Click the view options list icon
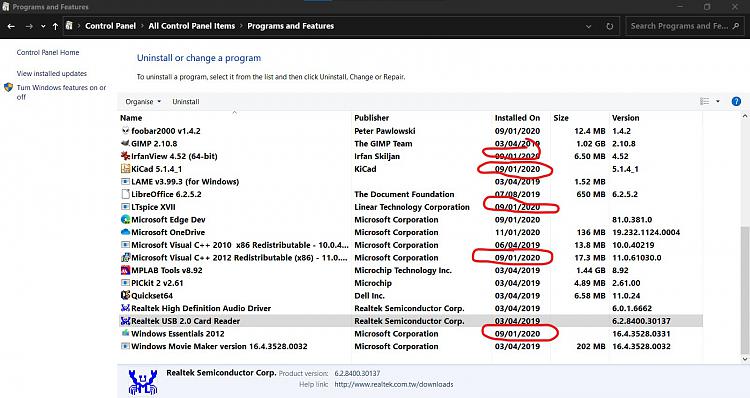This screenshot has width=750, height=398. click(x=705, y=101)
